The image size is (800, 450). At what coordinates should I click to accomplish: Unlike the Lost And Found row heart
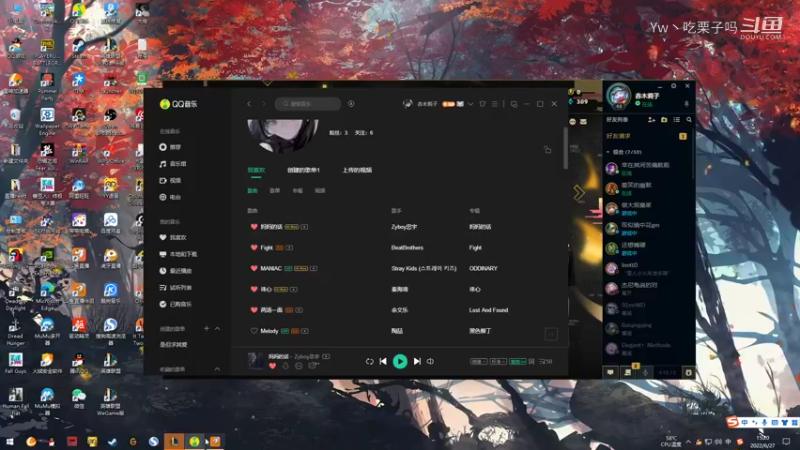254,310
